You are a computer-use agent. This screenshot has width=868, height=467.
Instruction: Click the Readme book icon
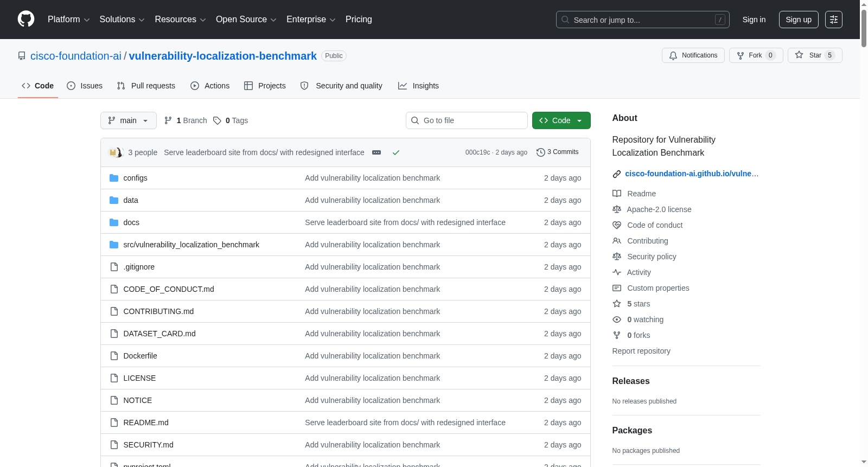617,194
